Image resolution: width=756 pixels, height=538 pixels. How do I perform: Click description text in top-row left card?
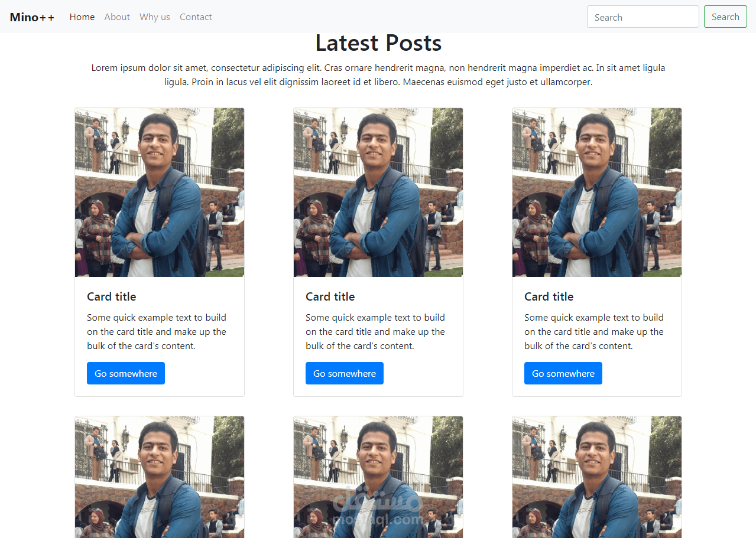[157, 332]
